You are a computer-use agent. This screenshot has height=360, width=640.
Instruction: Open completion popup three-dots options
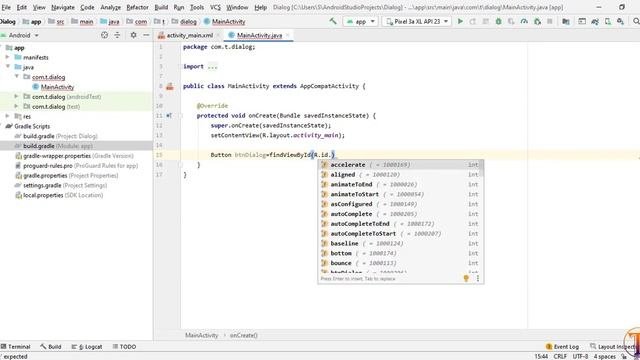click(x=478, y=278)
